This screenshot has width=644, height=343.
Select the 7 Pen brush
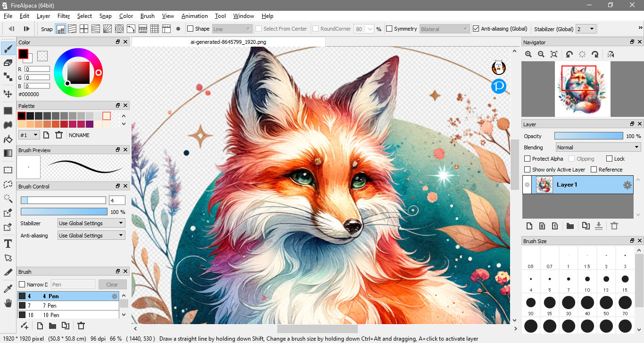coord(68,306)
